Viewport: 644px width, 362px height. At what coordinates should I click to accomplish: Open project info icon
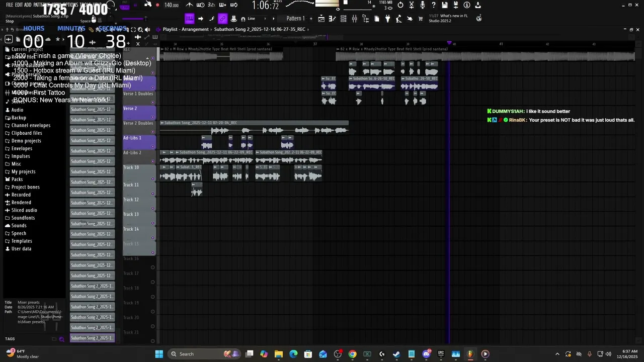coord(467,5)
